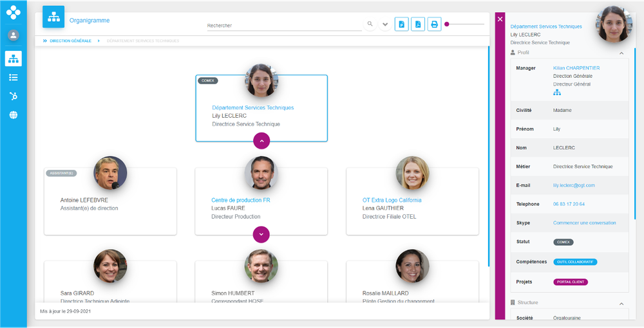Adjust the zoom slider handle

[x=447, y=24]
